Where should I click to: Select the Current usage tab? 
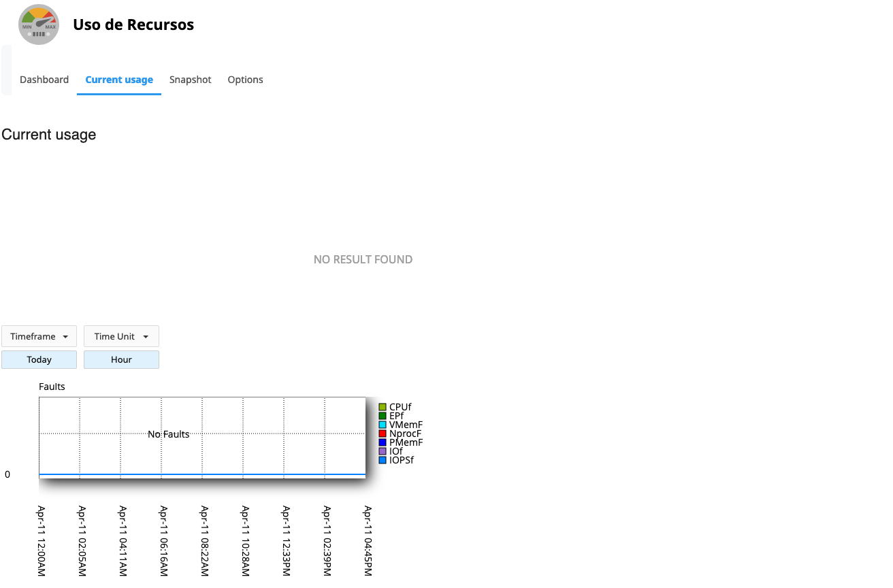point(119,80)
